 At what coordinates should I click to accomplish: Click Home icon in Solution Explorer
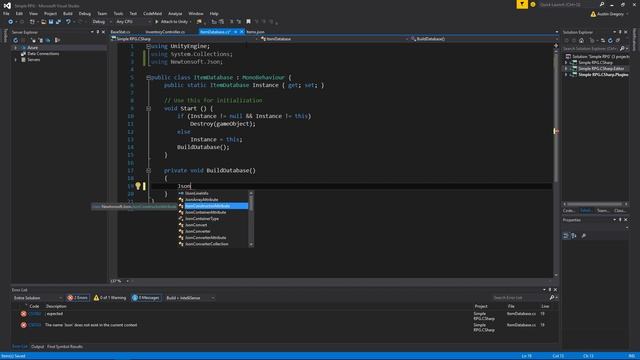tap(581, 40)
